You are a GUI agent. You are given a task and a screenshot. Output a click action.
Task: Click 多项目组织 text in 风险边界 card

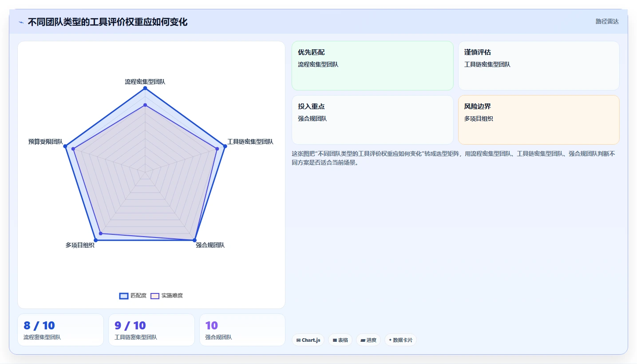[479, 119]
